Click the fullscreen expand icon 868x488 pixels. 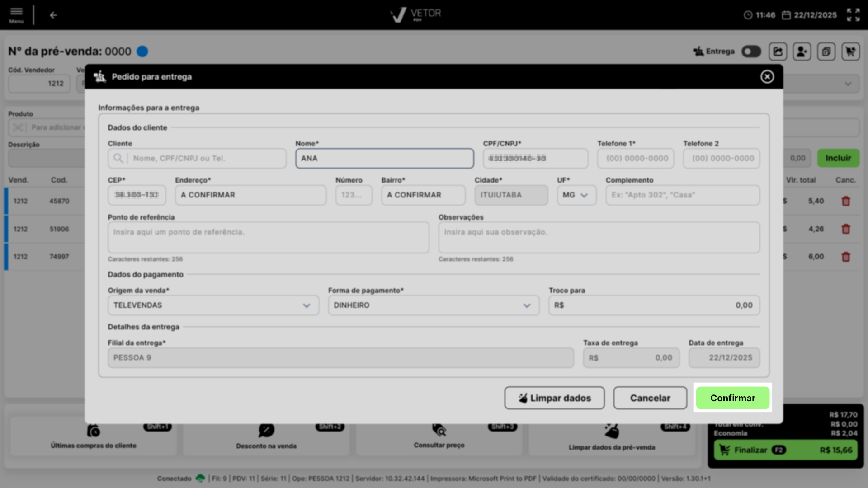coord(853,15)
